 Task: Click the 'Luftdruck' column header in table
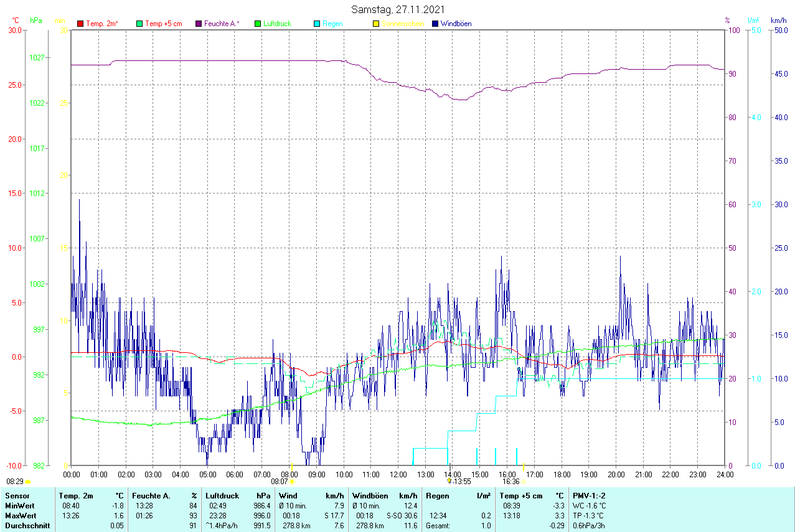222,496
